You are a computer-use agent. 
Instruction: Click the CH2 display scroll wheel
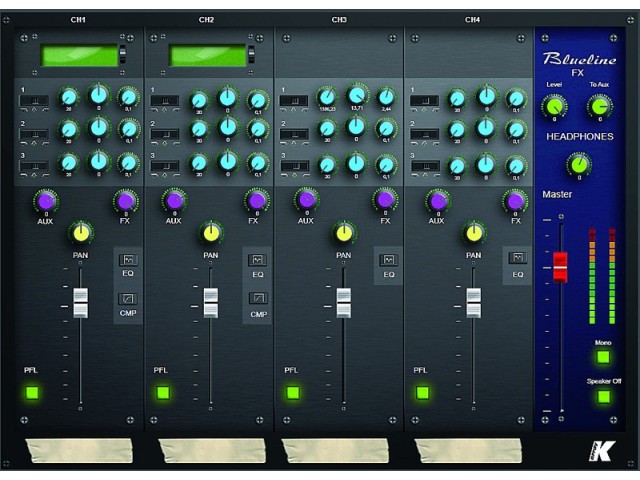coord(251,55)
